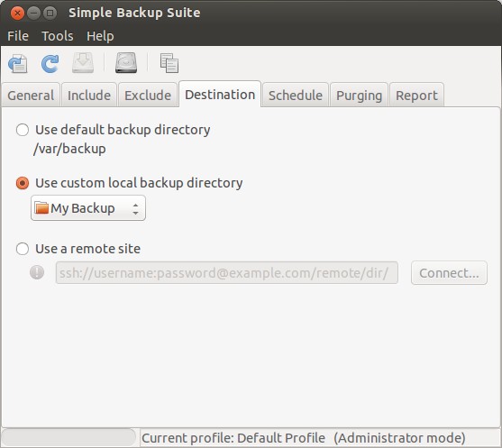Screen dimensions: 502x448
Task: Open the Help menu
Action: (100, 36)
